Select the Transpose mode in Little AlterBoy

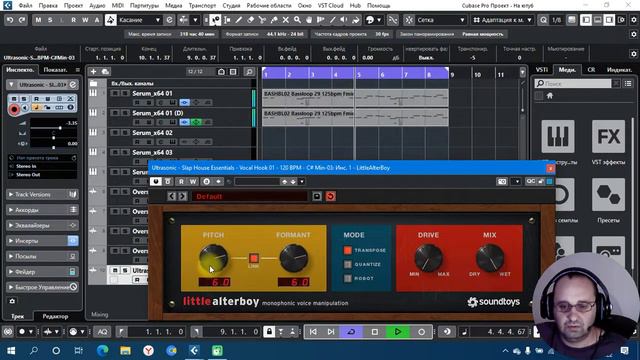point(347,250)
